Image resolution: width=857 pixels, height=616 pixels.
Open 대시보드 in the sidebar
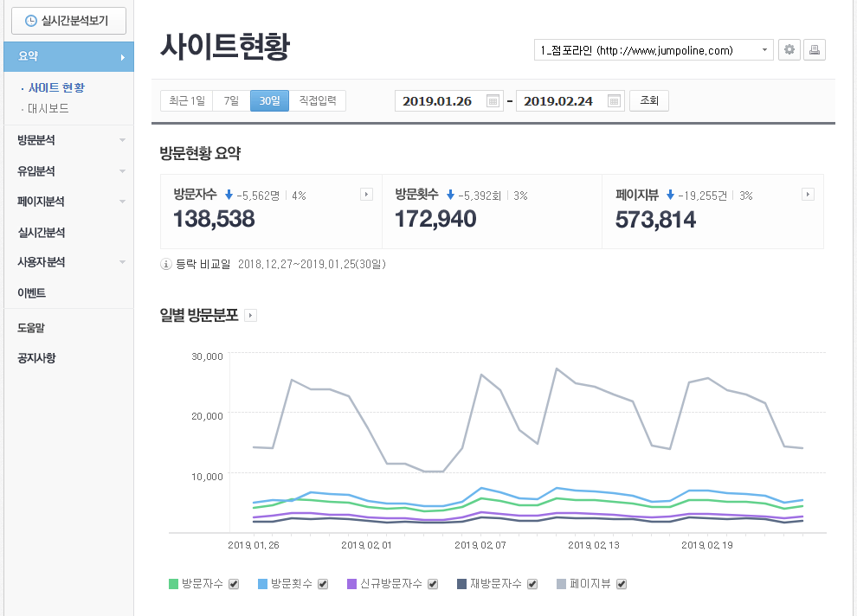(x=48, y=109)
